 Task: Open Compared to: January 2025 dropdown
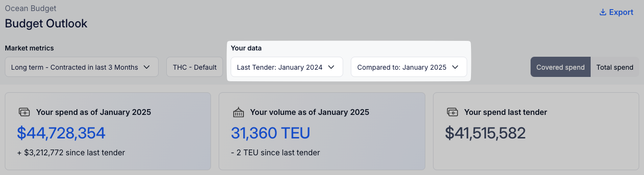click(409, 67)
